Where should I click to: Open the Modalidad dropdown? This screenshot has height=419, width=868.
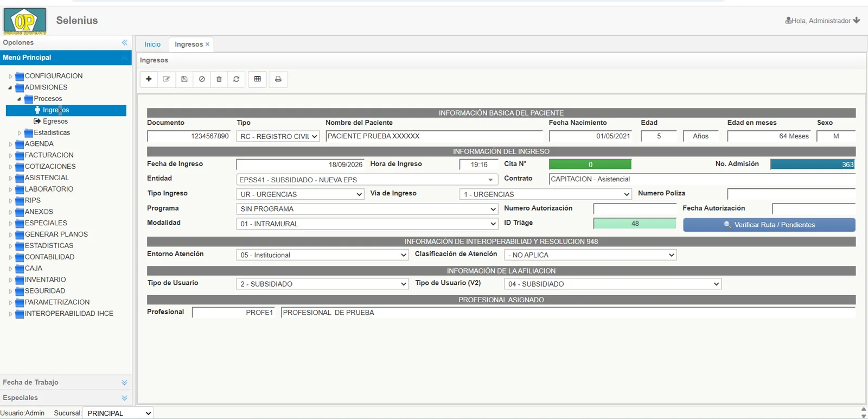pyautogui.click(x=367, y=224)
